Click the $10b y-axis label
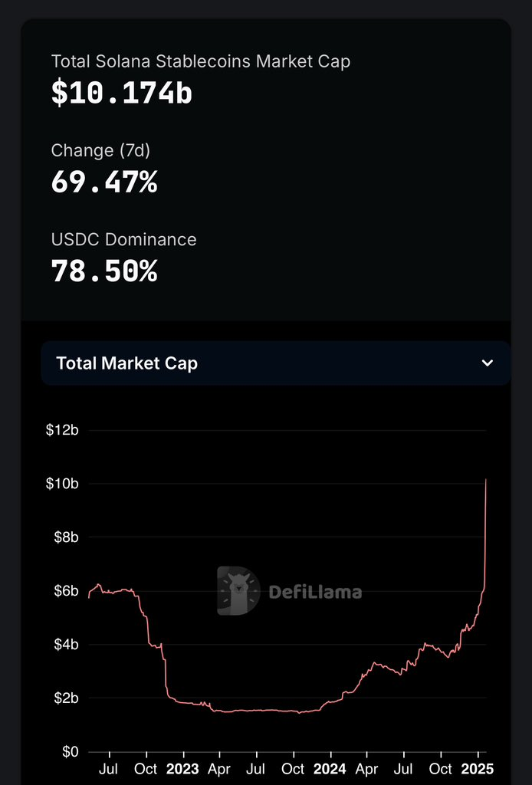This screenshot has height=785, width=532. click(62, 484)
